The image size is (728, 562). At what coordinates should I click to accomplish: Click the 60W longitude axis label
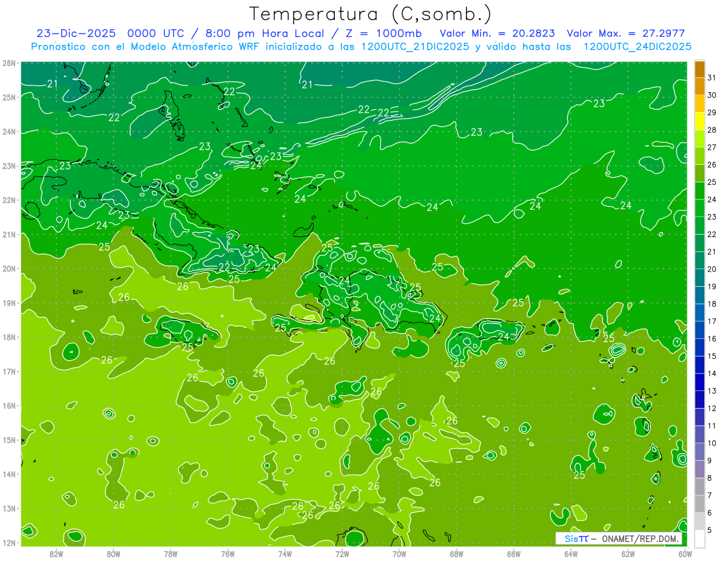[x=685, y=554]
